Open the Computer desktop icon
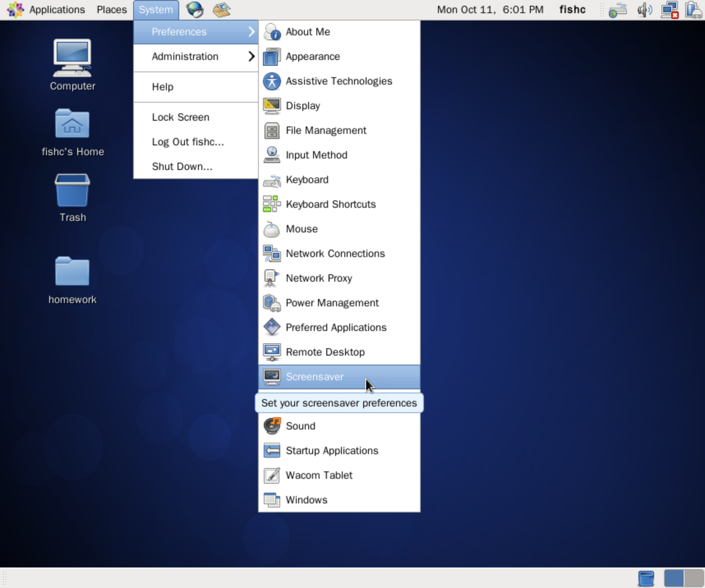This screenshot has width=705, height=588. [x=72, y=58]
